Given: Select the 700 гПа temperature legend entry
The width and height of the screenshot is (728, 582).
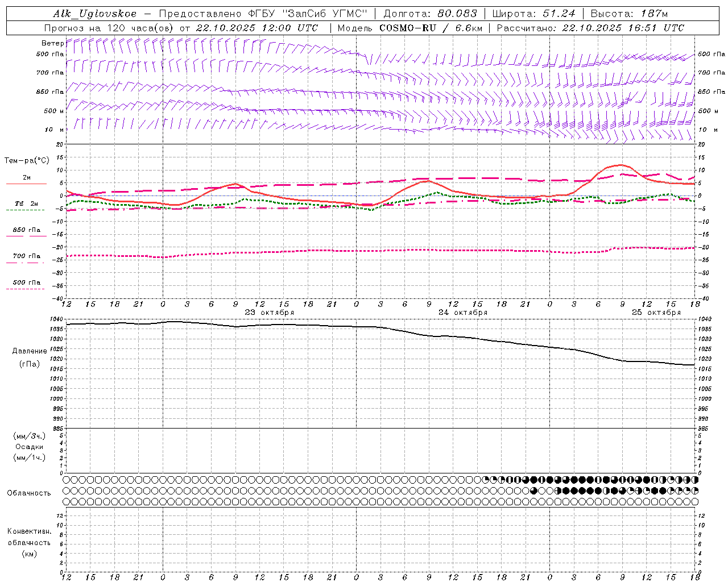Looking at the screenshot, I should coord(26,256).
